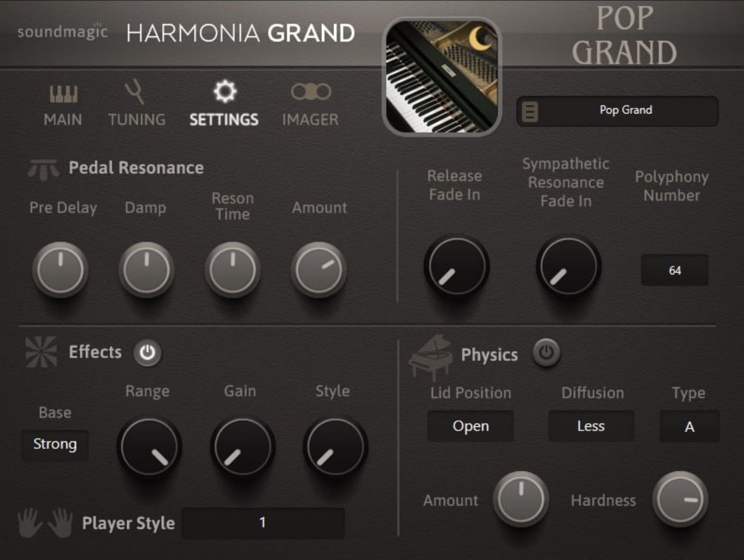Viewport: 744px width, 560px height.
Task: Click the Hardness knob
Action: [680, 499]
